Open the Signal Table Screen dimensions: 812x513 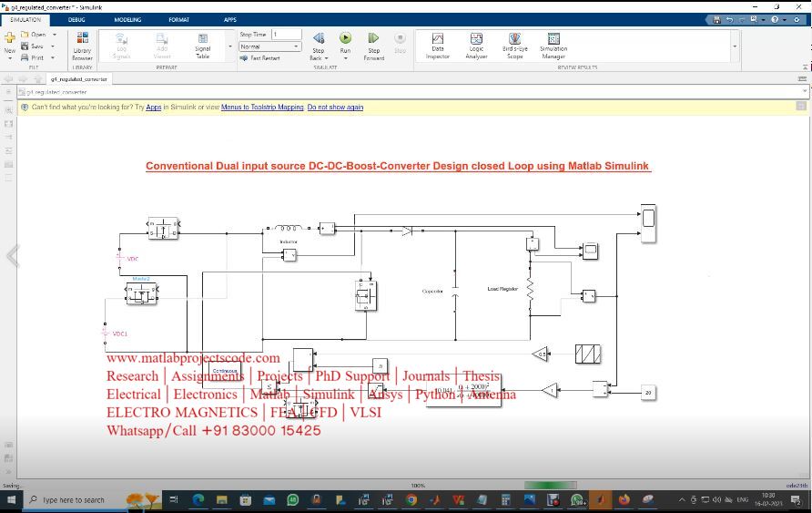202,46
